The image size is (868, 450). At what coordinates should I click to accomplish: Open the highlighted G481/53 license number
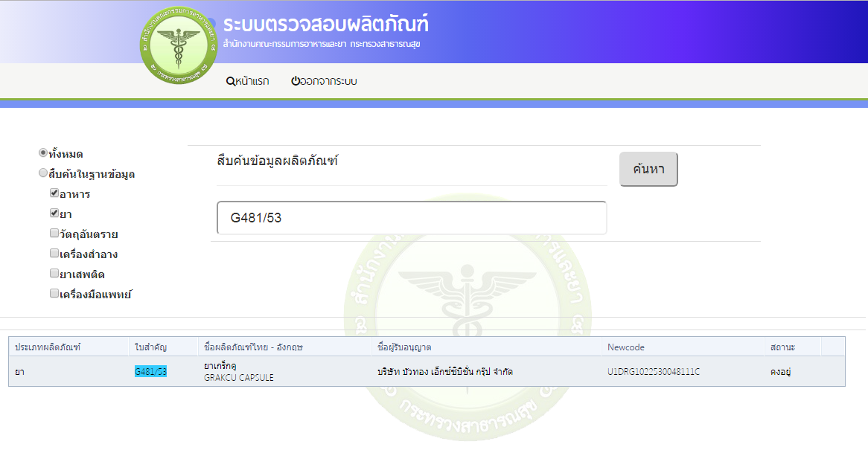click(150, 371)
